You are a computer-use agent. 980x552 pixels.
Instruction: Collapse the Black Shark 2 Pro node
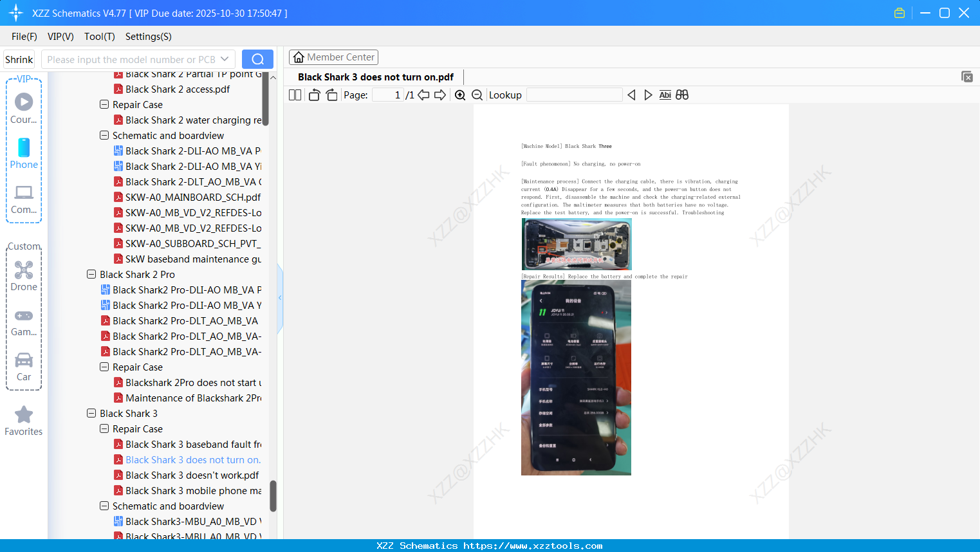click(x=91, y=274)
